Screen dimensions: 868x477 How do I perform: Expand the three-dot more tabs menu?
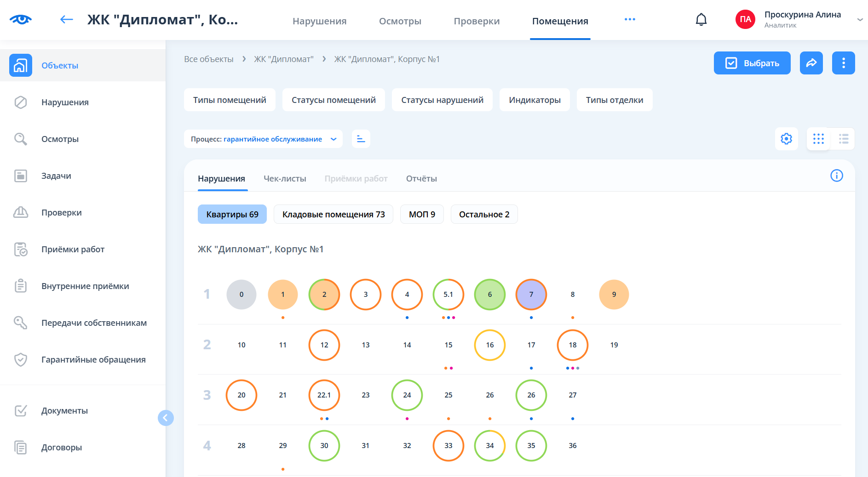[630, 19]
